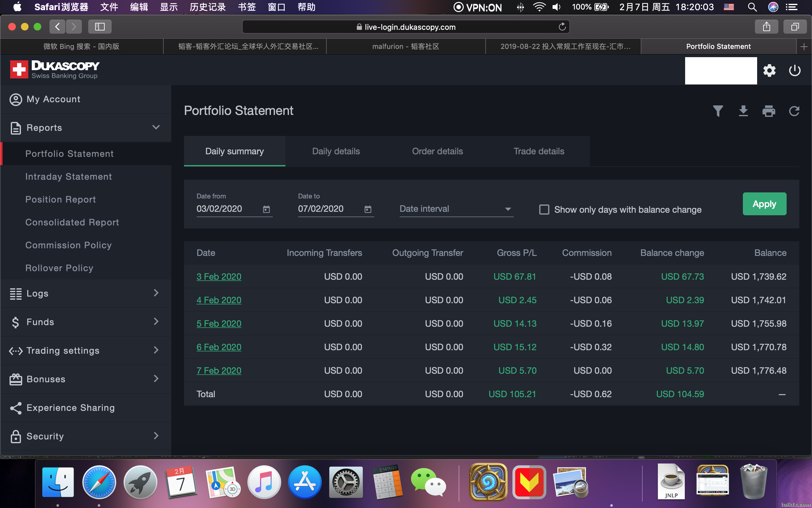Print the portfolio statement
This screenshot has height=508, width=812.
click(769, 111)
